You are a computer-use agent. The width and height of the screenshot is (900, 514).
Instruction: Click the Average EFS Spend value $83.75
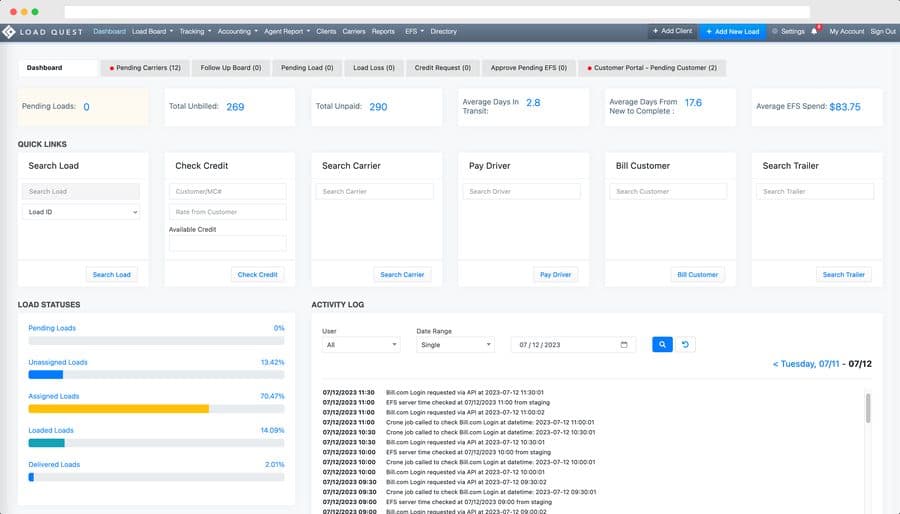coord(845,107)
